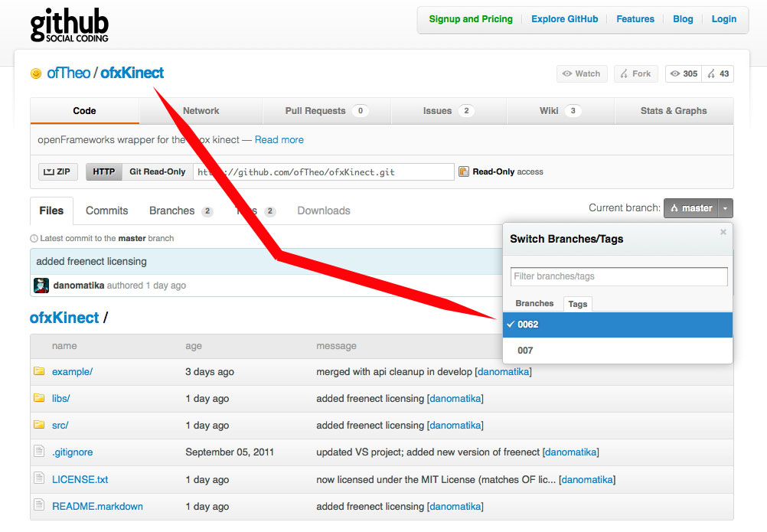Click the ofxKinect breadcrumb link

coord(64,318)
